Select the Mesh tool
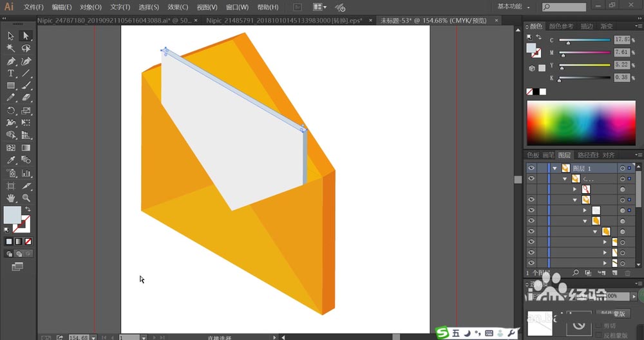644x340 pixels. click(11, 148)
